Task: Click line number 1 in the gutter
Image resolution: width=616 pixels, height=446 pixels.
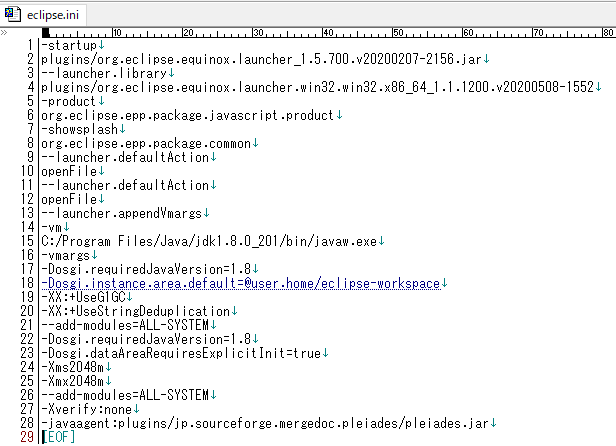Action: tap(30, 46)
